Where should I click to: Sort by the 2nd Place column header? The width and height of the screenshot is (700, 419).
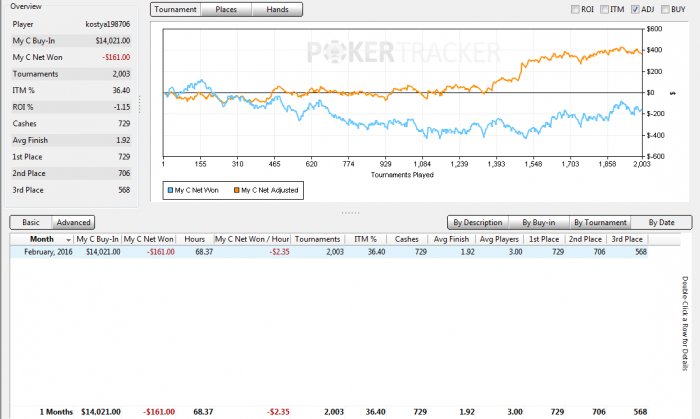585,239
